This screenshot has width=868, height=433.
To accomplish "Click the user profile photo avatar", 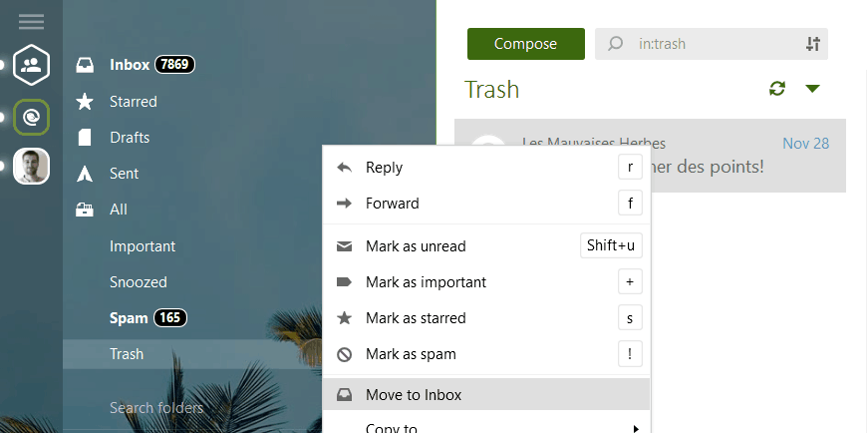I will [x=31, y=166].
